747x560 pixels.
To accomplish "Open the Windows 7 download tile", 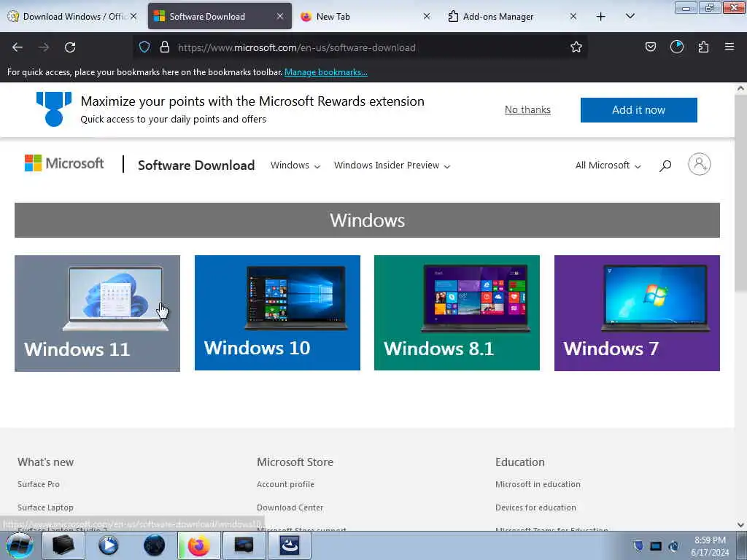I will pyautogui.click(x=637, y=314).
